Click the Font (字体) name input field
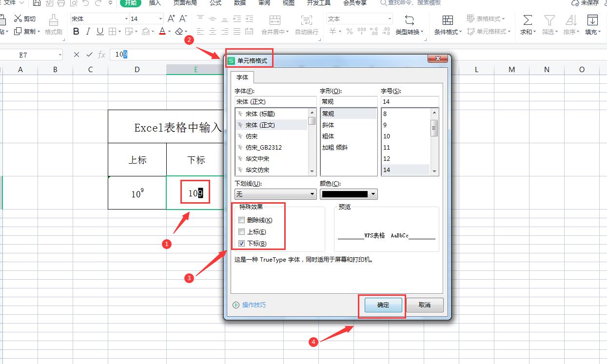 point(275,101)
